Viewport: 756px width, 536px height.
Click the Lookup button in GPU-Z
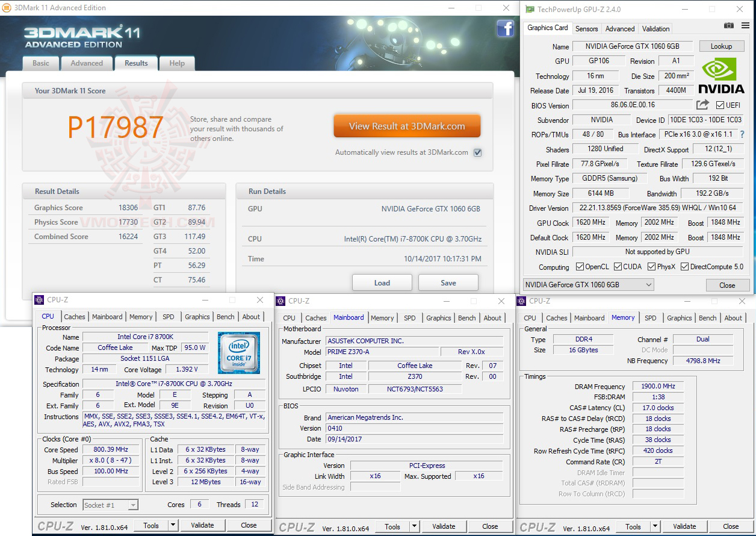click(x=722, y=46)
